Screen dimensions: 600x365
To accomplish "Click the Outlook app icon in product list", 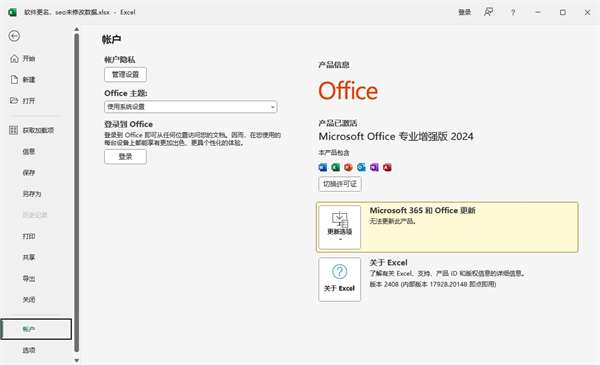I will click(x=361, y=167).
